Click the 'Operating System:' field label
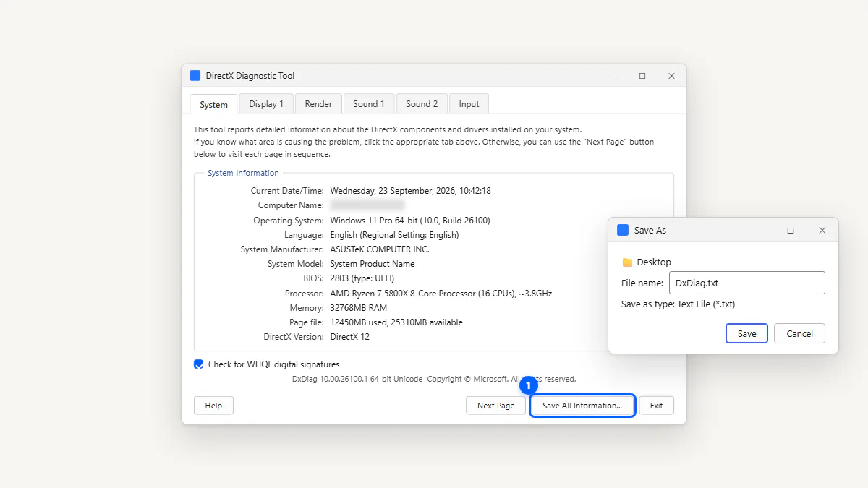Screen dimensions: 868x488 point(289,220)
